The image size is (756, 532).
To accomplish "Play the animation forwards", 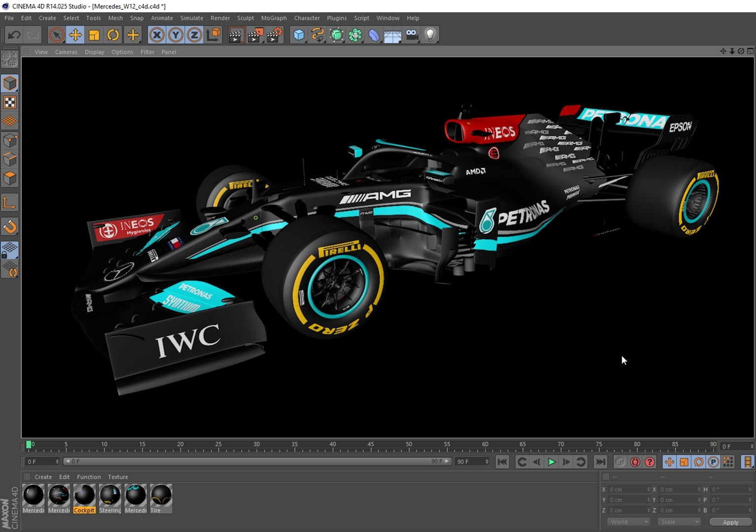I will [552, 462].
